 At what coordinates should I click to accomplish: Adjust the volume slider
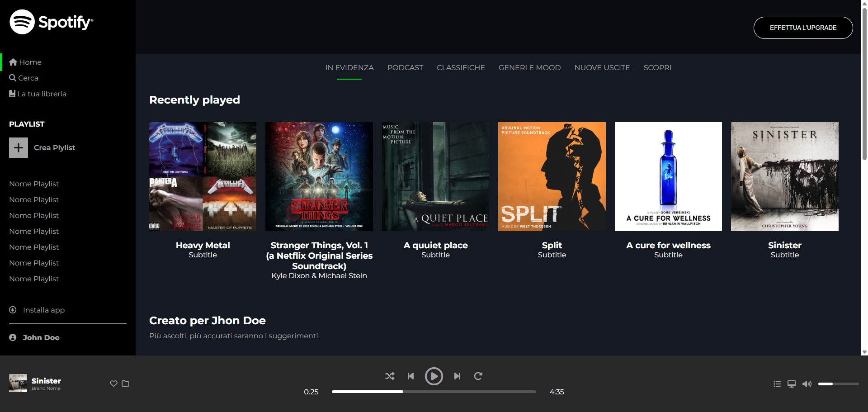coord(838,384)
